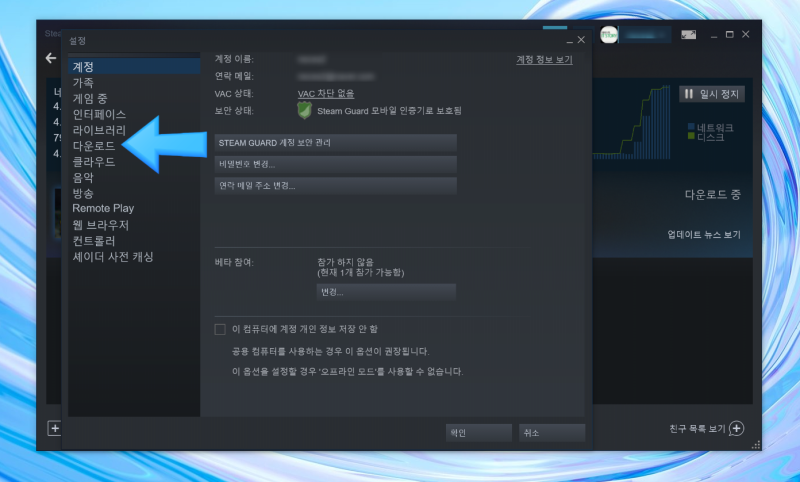Viewport: 800px width, 482px height.
Task: Toggle 이 컴퓨터에 계정 개인 정보 저장 안 함 checkbox
Action: (x=220, y=329)
